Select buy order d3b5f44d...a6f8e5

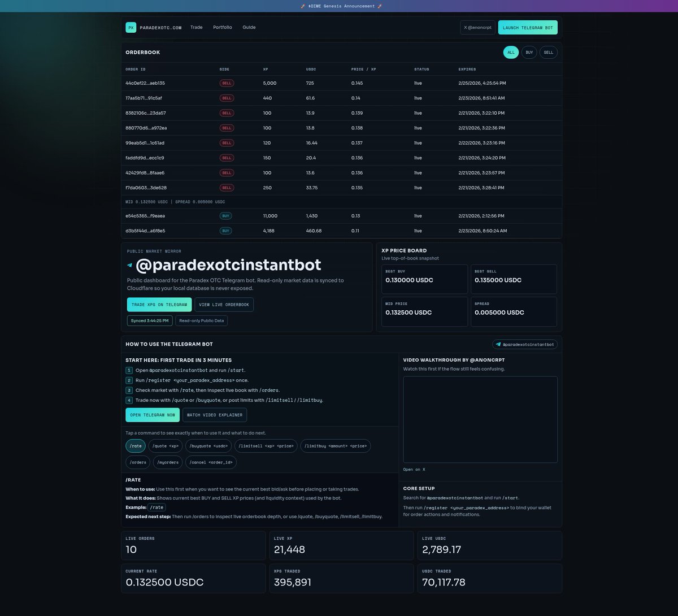click(x=341, y=231)
